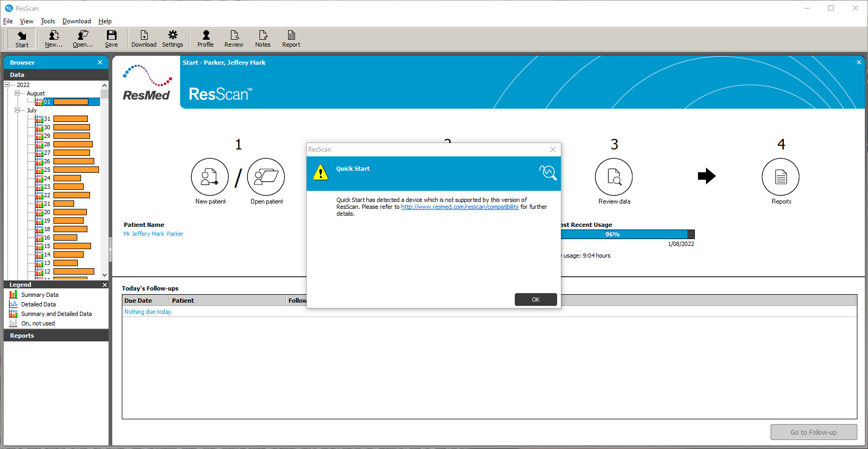
Task: Select July 29 data entry
Action: (x=62, y=136)
